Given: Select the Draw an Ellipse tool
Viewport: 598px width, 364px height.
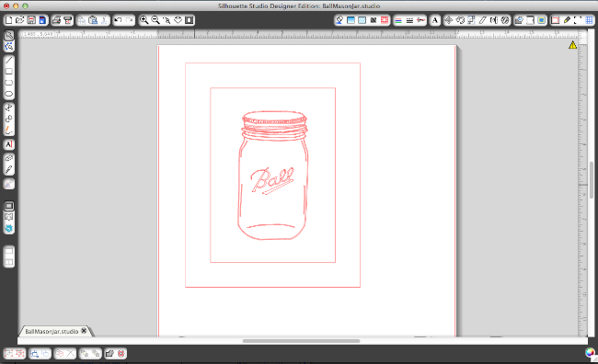Looking at the screenshot, I should click(x=9, y=94).
